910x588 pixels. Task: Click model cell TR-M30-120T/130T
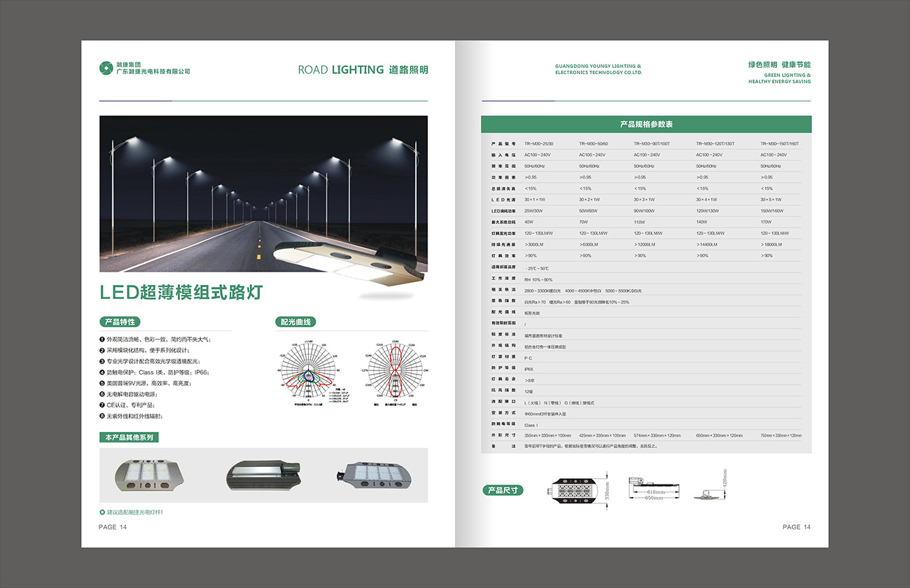tap(715, 143)
